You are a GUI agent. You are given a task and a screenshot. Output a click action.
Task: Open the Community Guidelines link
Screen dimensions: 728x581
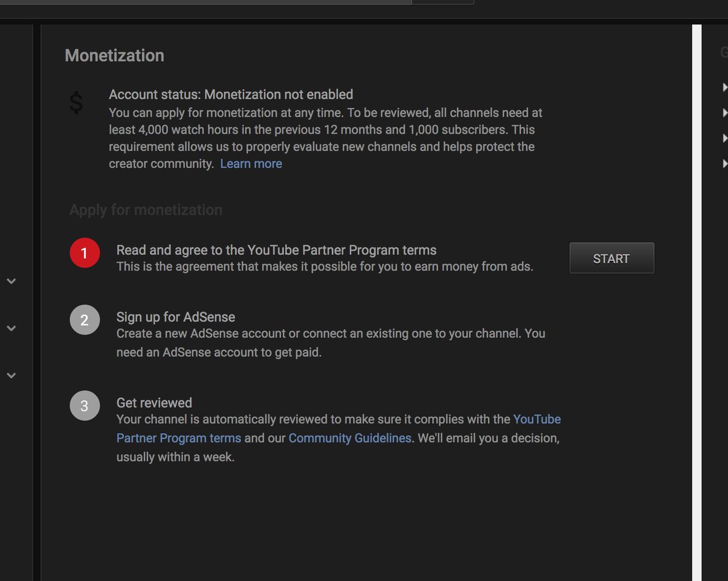click(350, 438)
